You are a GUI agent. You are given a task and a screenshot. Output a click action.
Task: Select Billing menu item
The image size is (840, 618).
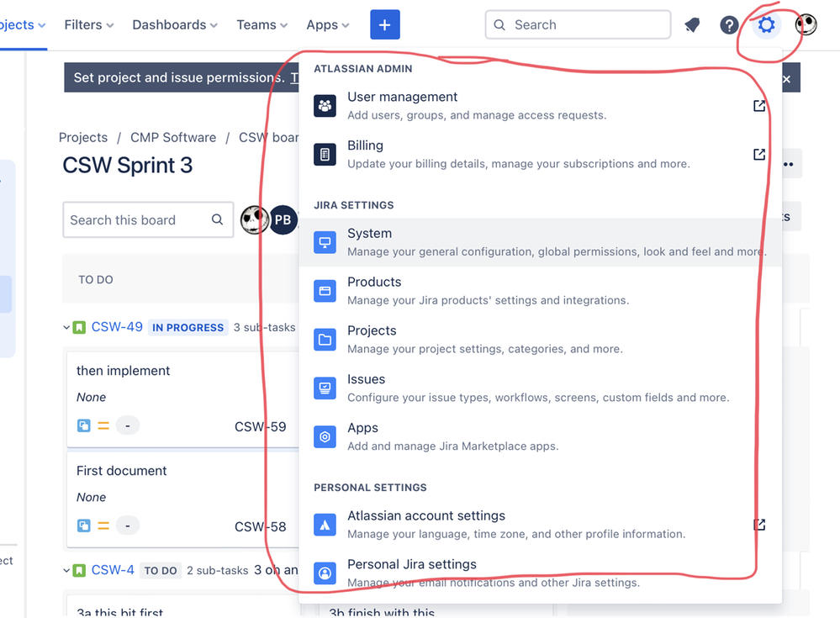(x=540, y=155)
